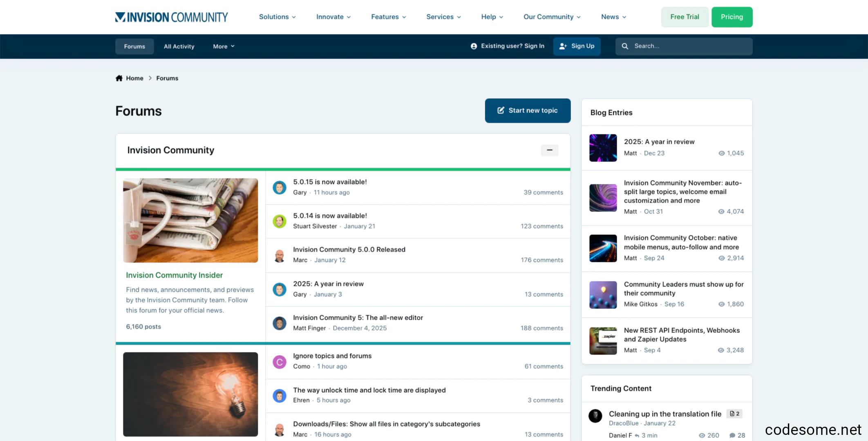This screenshot has width=868, height=441.
Task: Switch to the Forums tab
Action: pos(134,47)
